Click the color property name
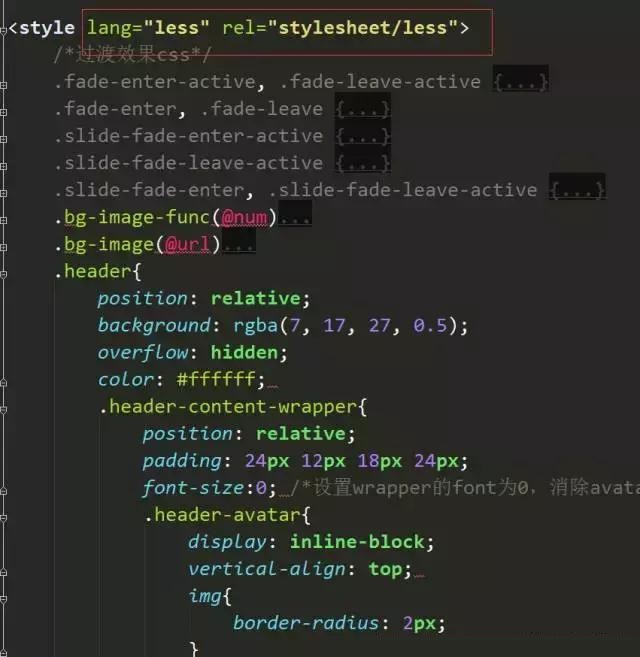 [126, 380]
